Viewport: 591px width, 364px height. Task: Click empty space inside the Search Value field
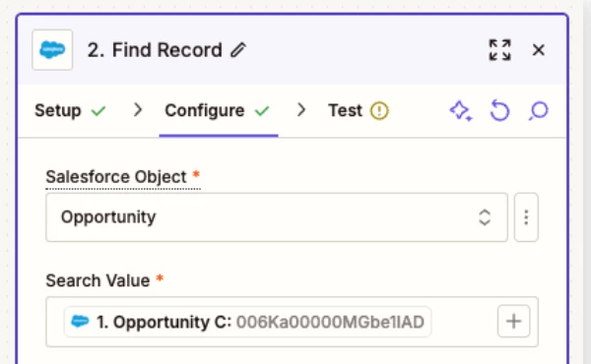(x=464, y=322)
